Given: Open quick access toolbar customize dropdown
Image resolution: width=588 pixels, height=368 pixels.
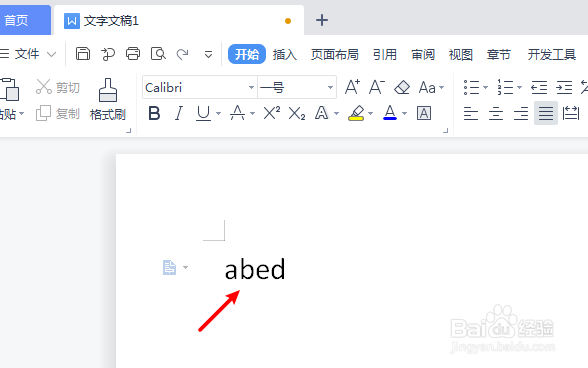Looking at the screenshot, I should pos(208,55).
